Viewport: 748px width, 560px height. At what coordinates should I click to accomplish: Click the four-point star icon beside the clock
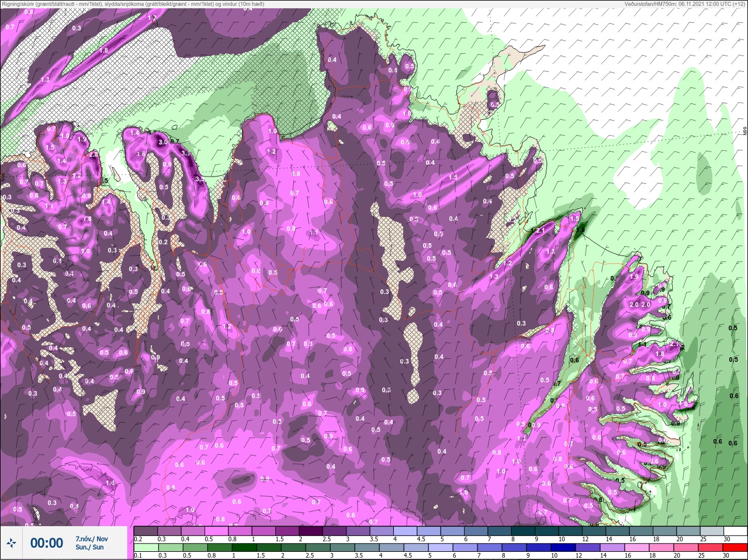tap(11, 543)
